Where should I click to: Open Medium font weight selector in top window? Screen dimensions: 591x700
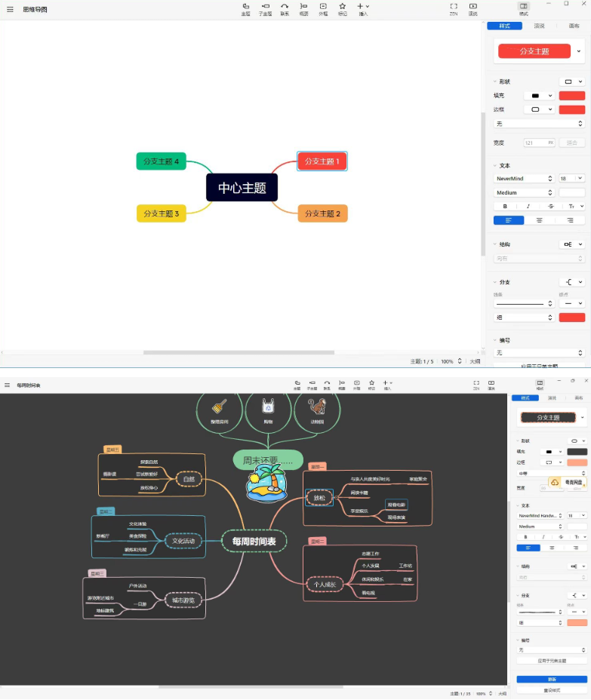click(x=524, y=193)
